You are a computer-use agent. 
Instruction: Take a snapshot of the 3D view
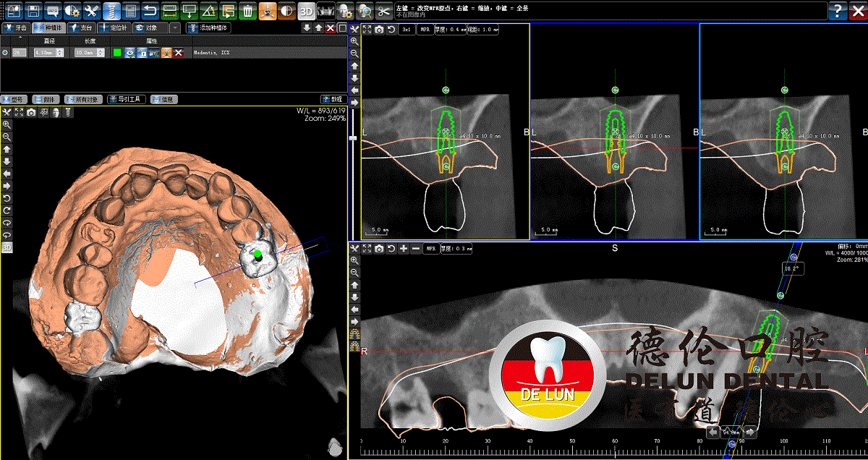tap(31, 112)
